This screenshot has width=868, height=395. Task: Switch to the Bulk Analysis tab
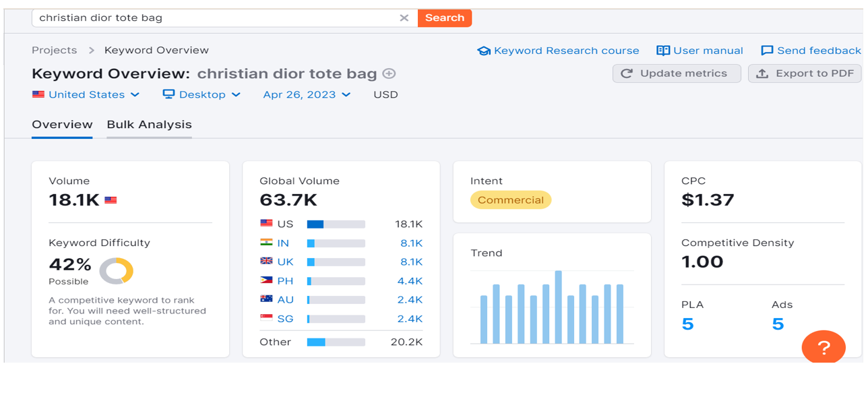[149, 125]
